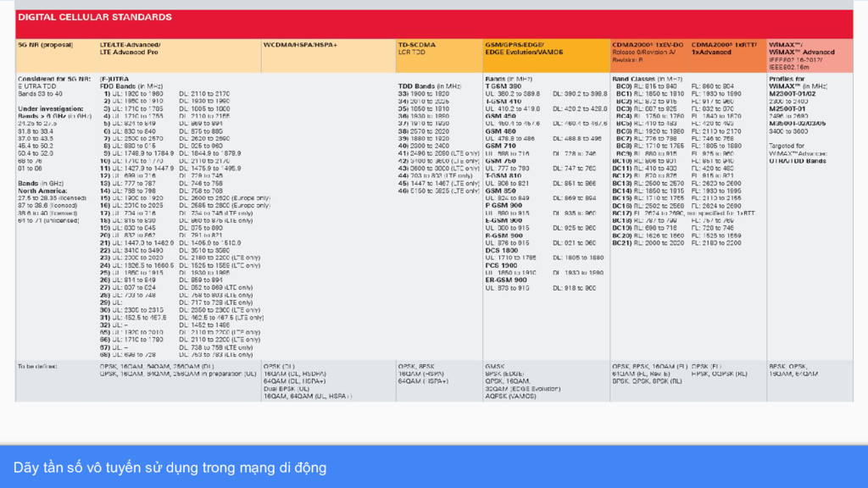868x488 pixels.
Task: Select the GSM/GPRS/EDGE column header
Action: (x=524, y=48)
